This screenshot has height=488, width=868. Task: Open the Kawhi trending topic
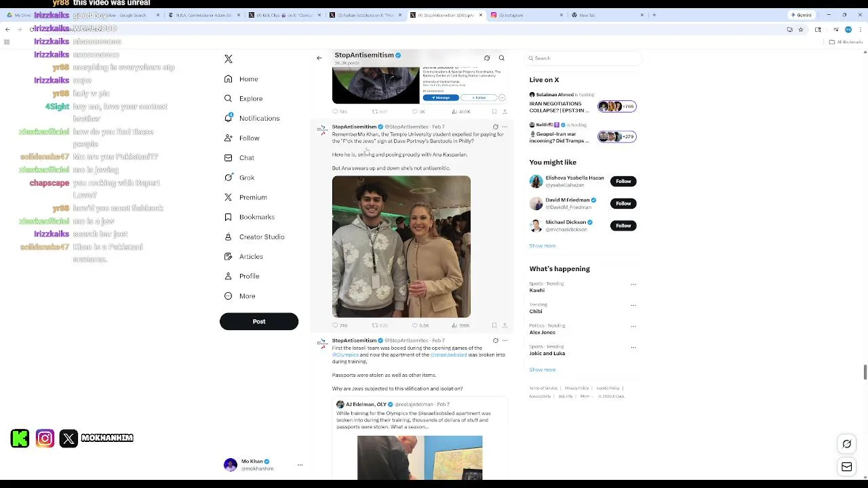coord(537,290)
